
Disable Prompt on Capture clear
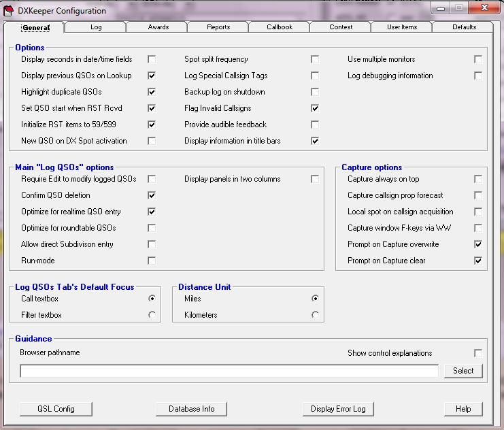coord(478,261)
